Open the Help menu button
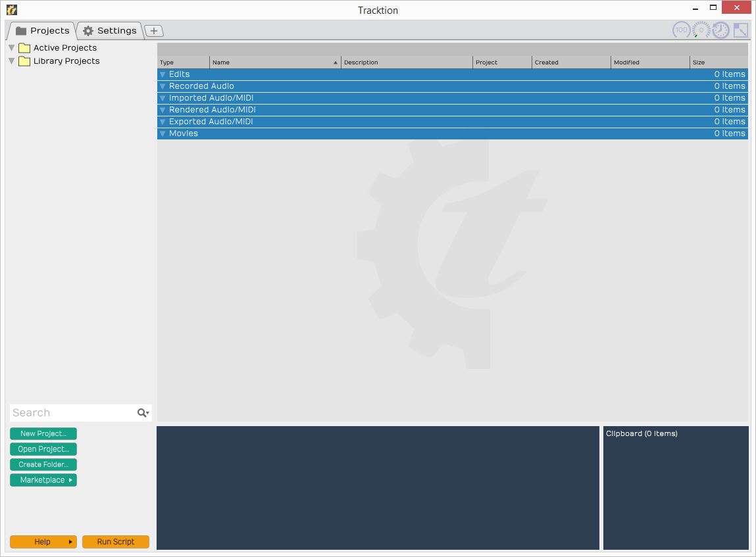 (43, 541)
